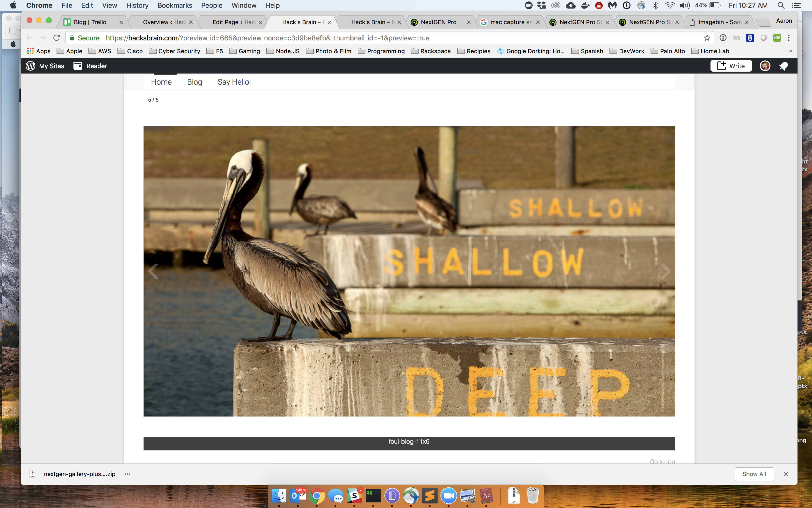The height and width of the screenshot is (508, 812).
Task: Open the Zoom app in the Dock
Action: [x=449, y=496]
